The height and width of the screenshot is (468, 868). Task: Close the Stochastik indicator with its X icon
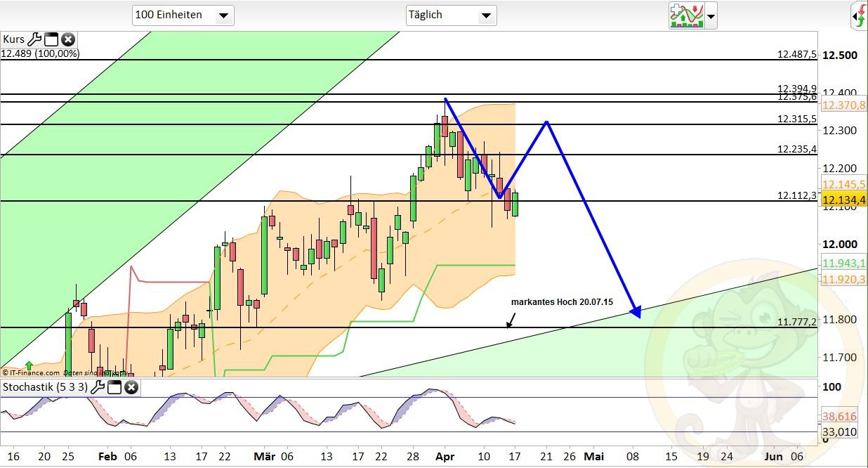pos(131,387)
